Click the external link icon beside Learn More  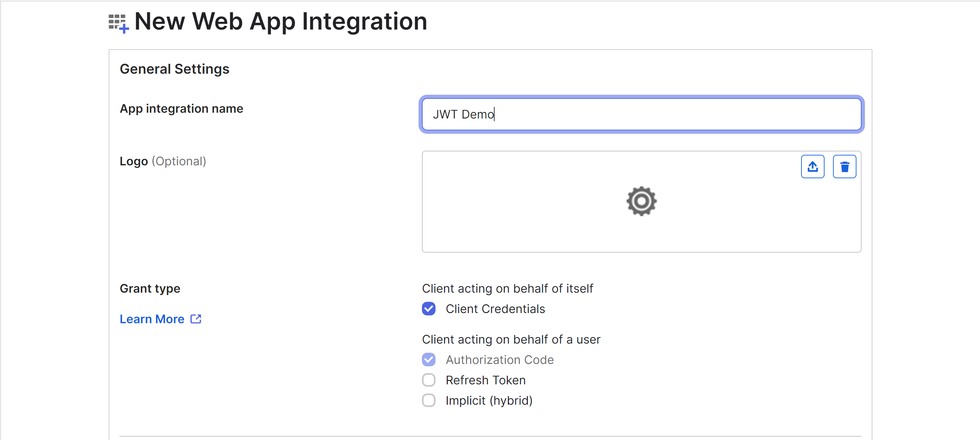pos(196,318)
